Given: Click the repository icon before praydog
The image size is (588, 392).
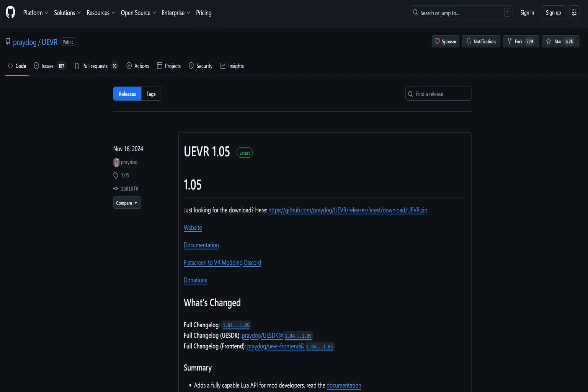Looking at the screenshot, I should [x=8, y=41].
